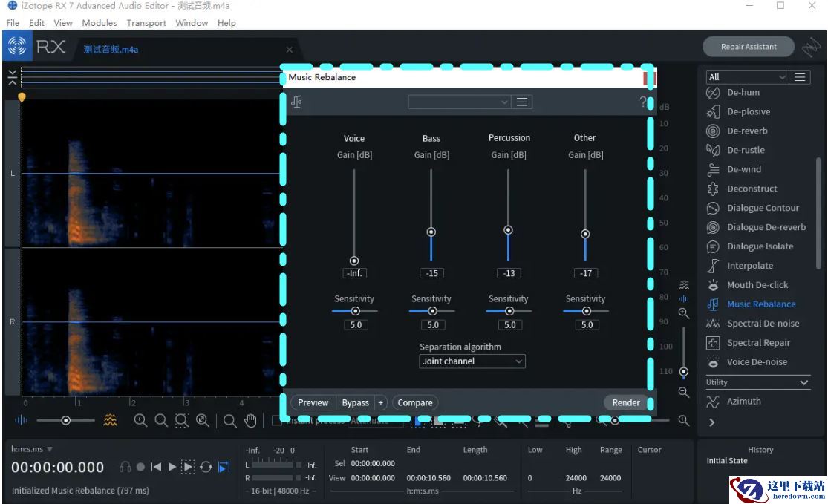This screenshot has height=504, width=828.
Task: Select the Grab hand tool
Action: coord(250,421)
